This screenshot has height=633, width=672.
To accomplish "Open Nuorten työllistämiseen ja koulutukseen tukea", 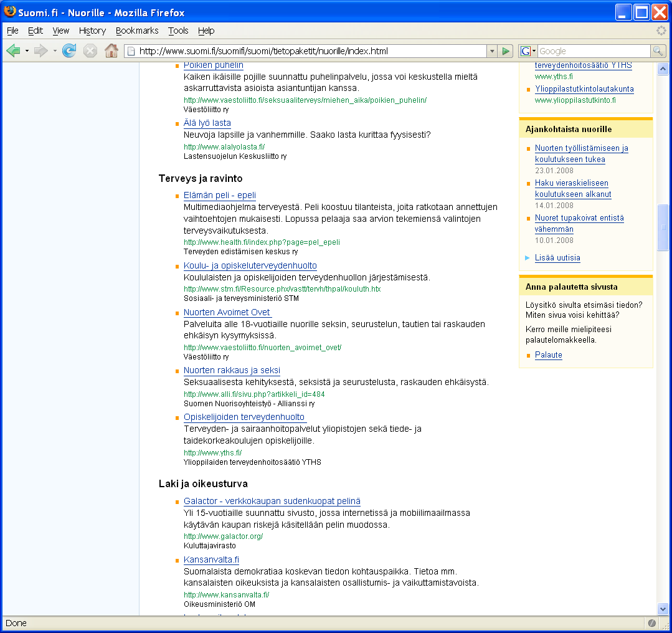I will click(x=582, y=153).
